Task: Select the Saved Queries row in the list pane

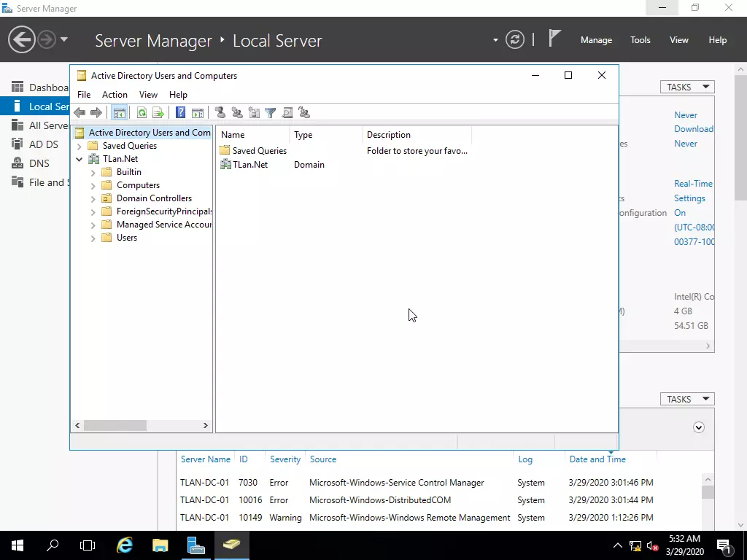Action: tap(344, 151)
